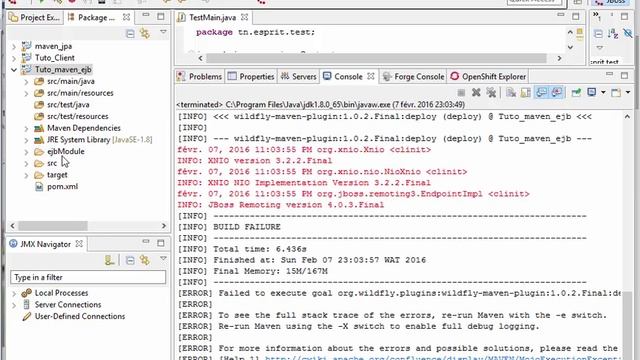Toggle Link with Editor in JMX Navigator
The width and height of the screenshot is (640, 360).
(145, 260)
